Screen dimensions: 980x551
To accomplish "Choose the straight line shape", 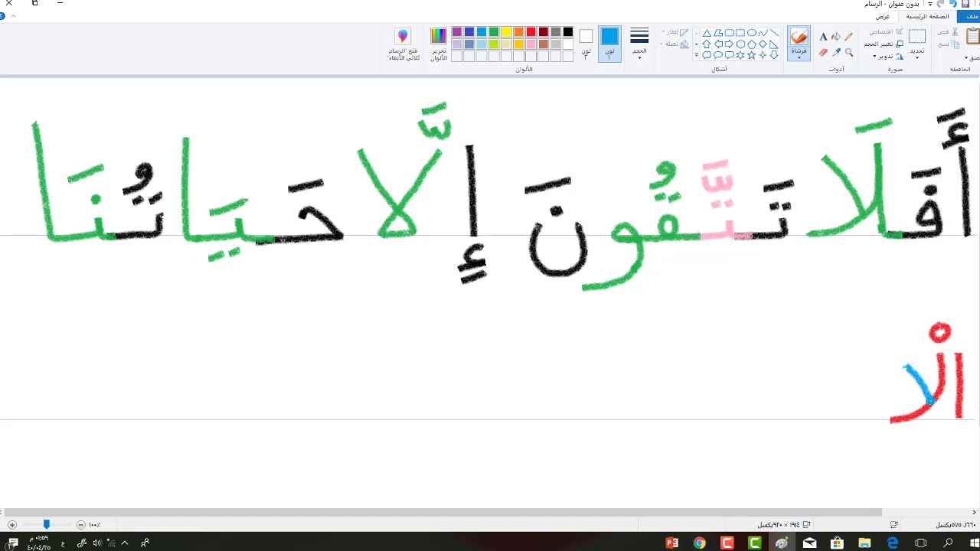I will pyautogui.click(x=774, y=33).
